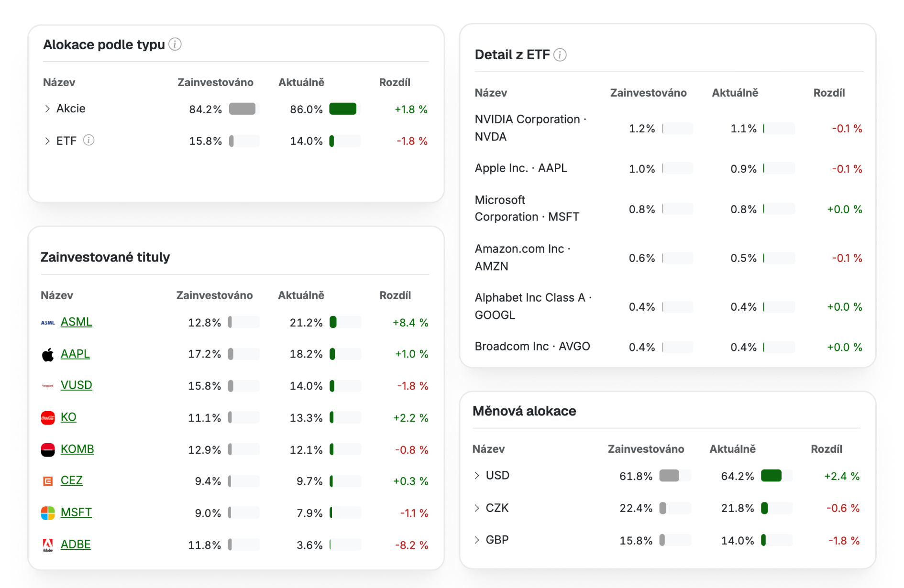The height and width of the screenshot is (588, 904).
Task: Click the Apple logo in AAPL row
Action: coord(48,355)
